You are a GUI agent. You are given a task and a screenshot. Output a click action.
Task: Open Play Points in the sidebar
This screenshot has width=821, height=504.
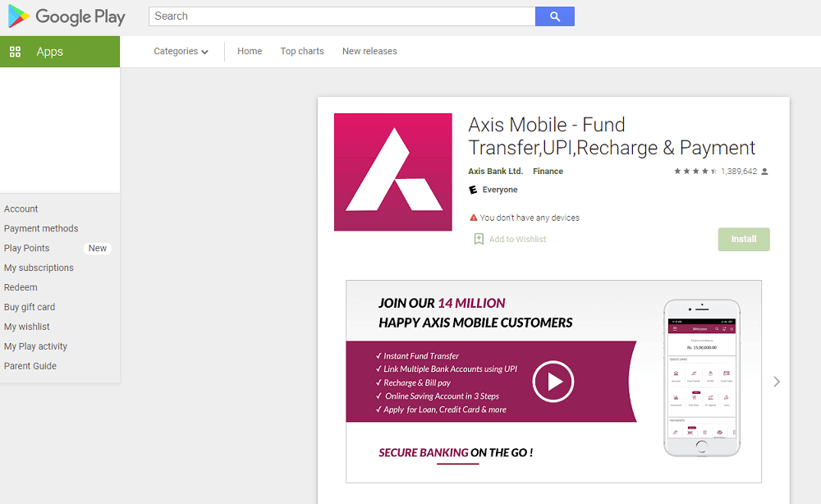click(27, 248)
